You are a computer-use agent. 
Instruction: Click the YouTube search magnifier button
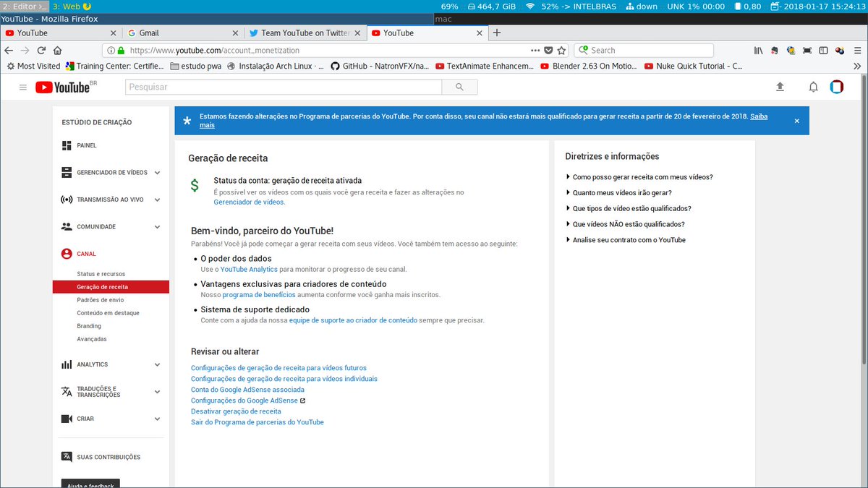(460, 87)
